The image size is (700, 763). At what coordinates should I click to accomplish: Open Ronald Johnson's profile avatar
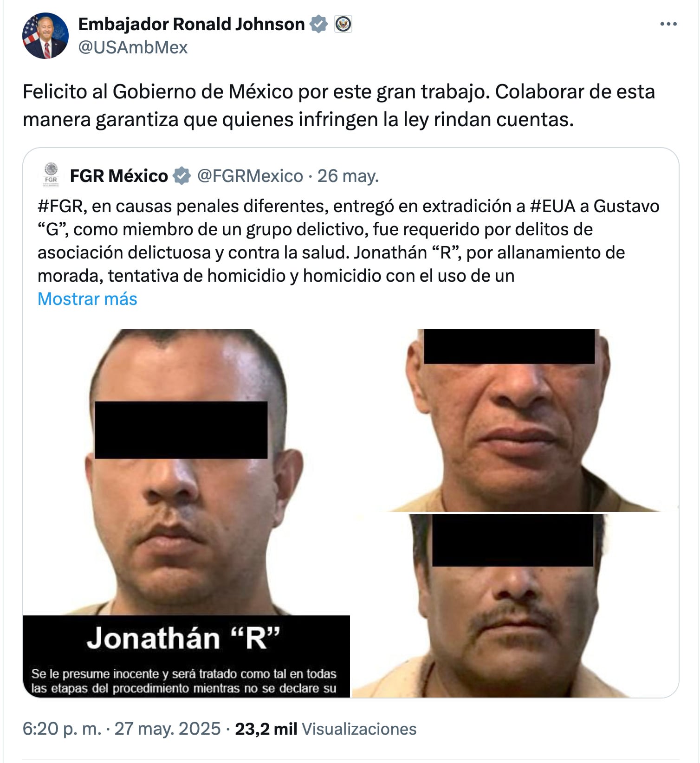click(x=45, y=36)
